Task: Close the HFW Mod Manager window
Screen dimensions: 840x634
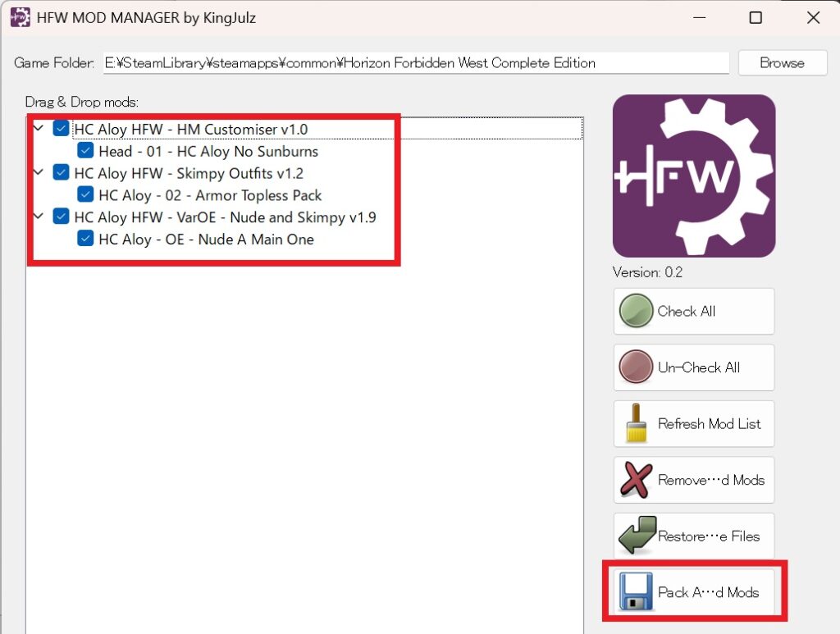Action: [x=813, y=18]
